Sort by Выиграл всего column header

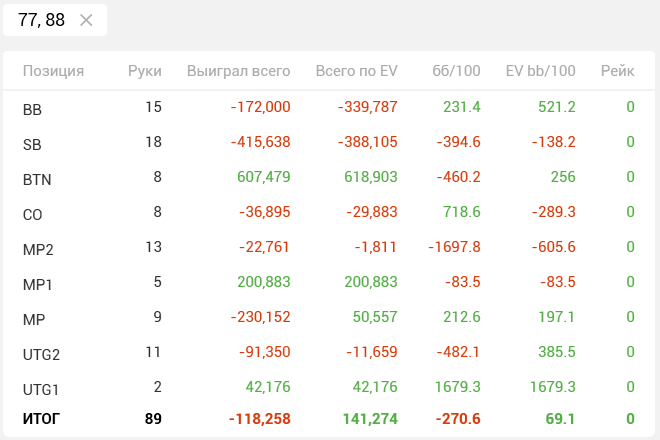pyautogui.click(x=238, y=71)
